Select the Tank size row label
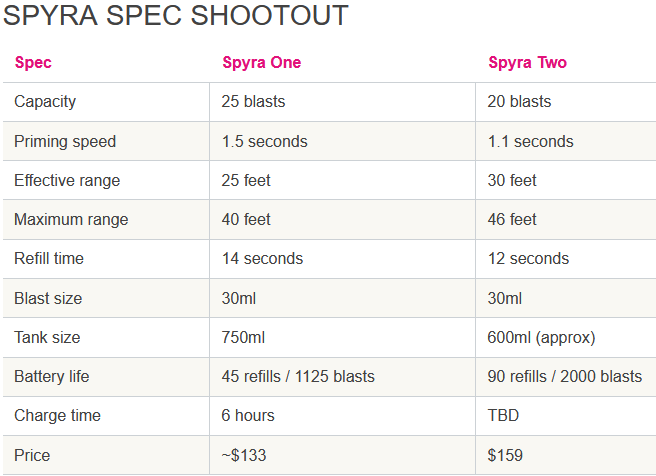The width and height of the screenshot is (656, 476). (x=46, y=337)
